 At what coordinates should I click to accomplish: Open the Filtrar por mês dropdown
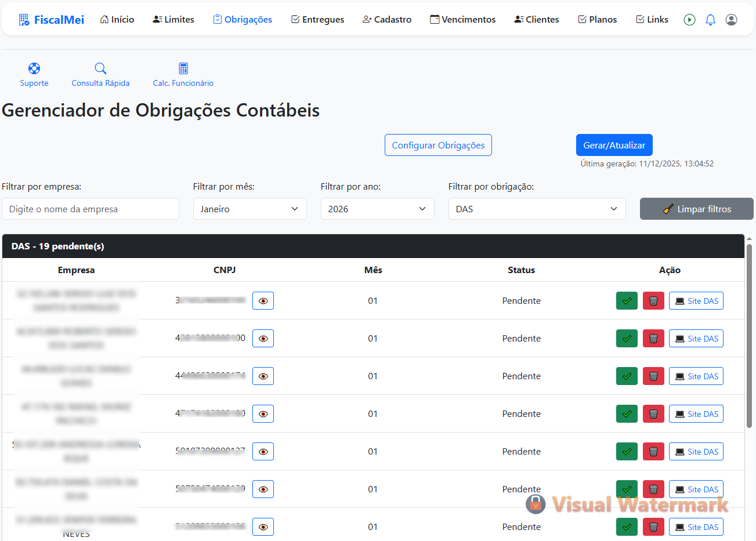[x=249, y=209]
